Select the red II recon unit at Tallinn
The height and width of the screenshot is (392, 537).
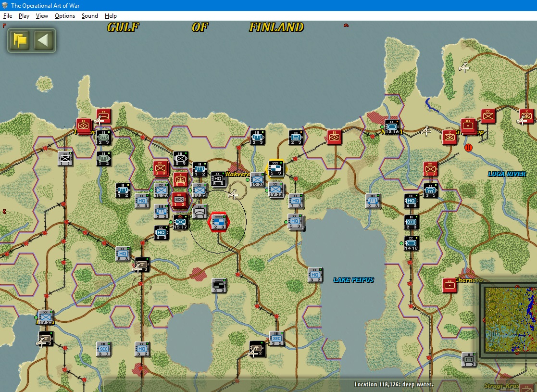coord(84,126)
